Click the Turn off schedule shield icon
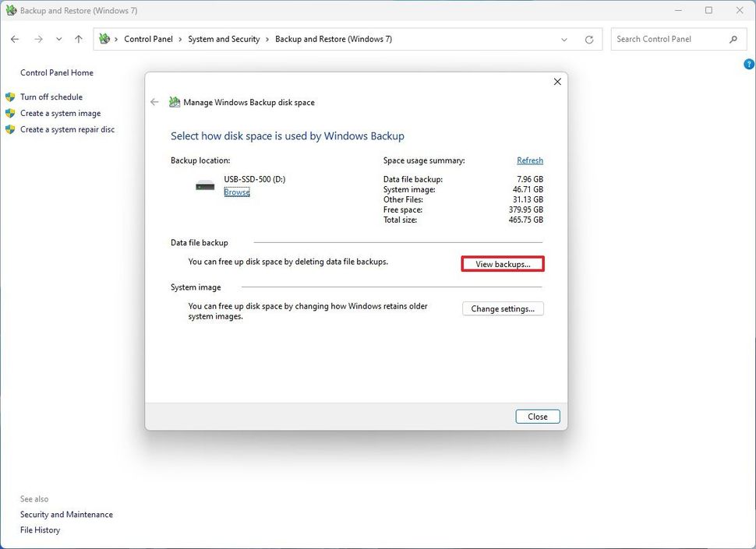Screen dimensions: 756x549 pyautogui.click(x=10, y=97)
